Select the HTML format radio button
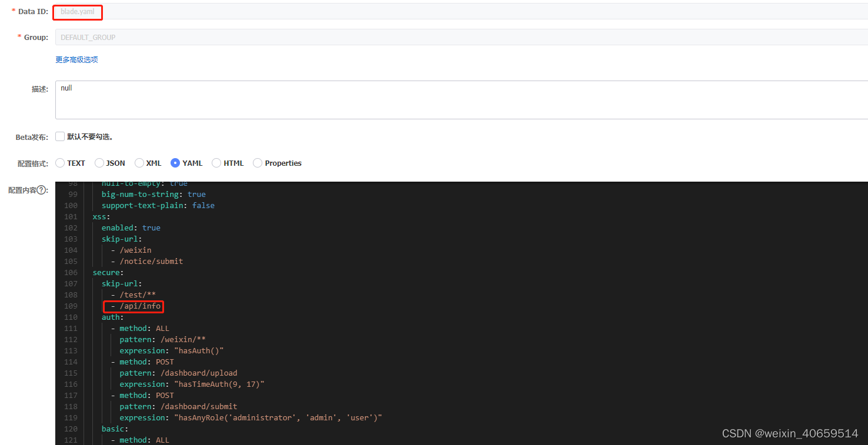This screenshot has width=868, height=445. [x=216, y=163]
